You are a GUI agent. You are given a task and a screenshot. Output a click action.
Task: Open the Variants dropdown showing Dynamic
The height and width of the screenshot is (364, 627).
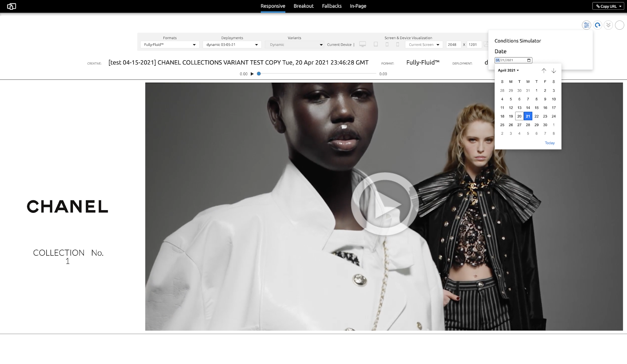tap(295, 45)
